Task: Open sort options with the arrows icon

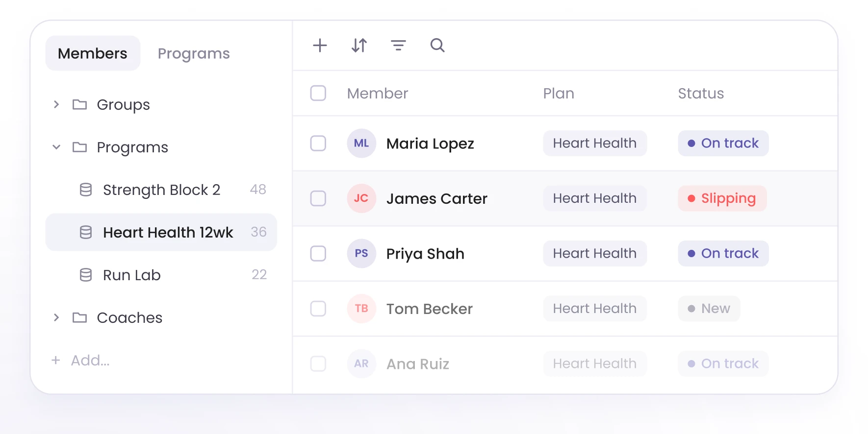Action: pyautogui.click(x=359, y=46)
